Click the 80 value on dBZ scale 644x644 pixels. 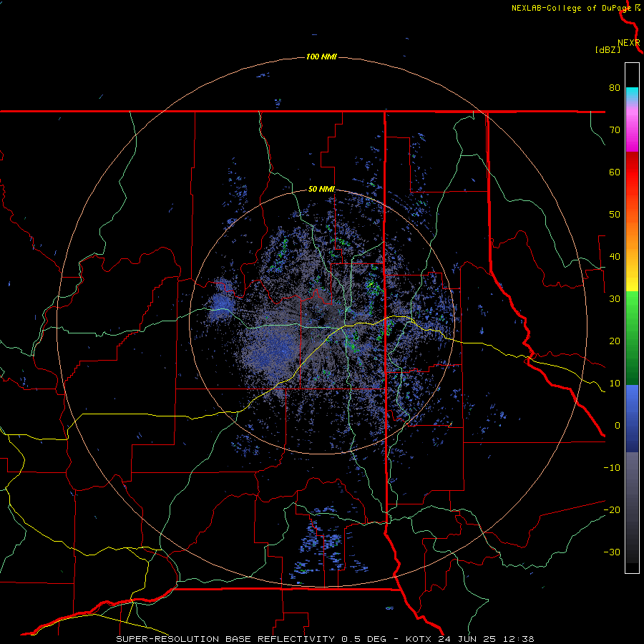(615, 88)
